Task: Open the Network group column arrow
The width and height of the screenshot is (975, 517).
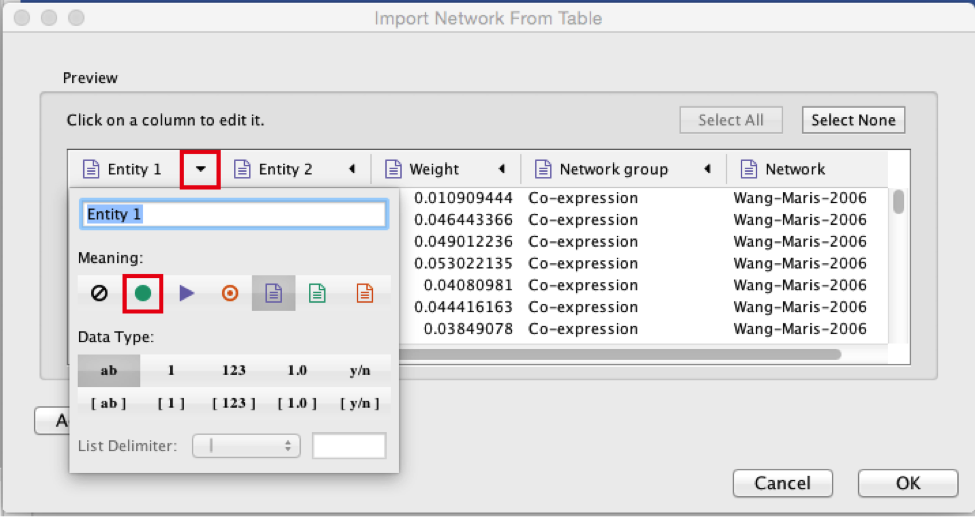Action: pyautogui.click(x=708, y=169)
